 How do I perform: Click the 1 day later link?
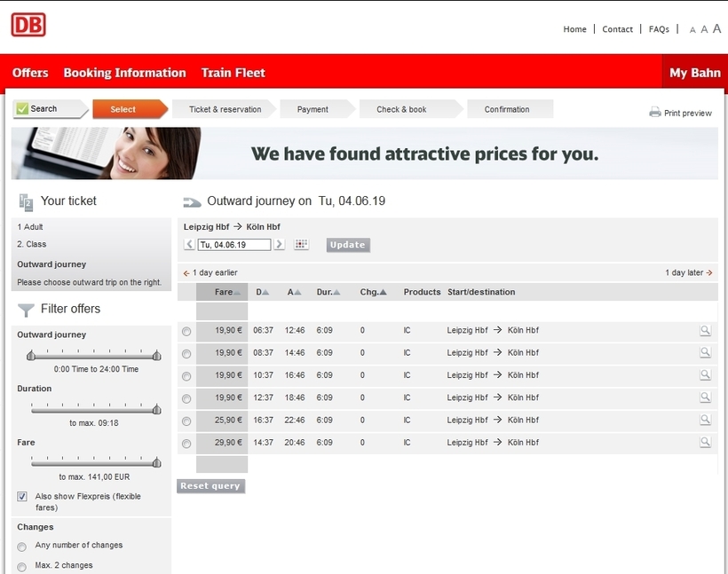coord(689,272)
